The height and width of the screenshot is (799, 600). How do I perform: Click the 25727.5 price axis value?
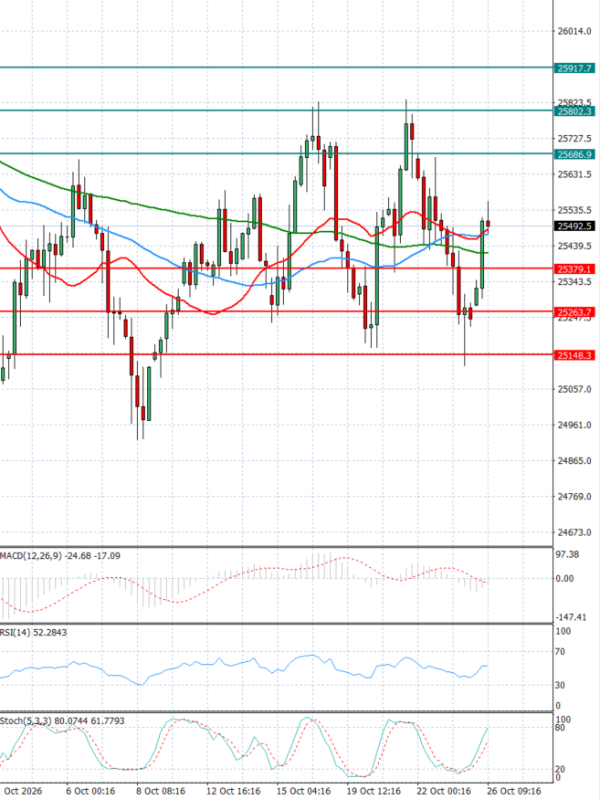tap(575, 139)
